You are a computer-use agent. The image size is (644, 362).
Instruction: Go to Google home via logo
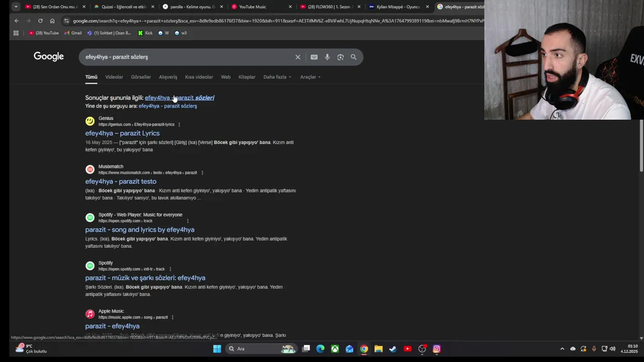(49, 56)
